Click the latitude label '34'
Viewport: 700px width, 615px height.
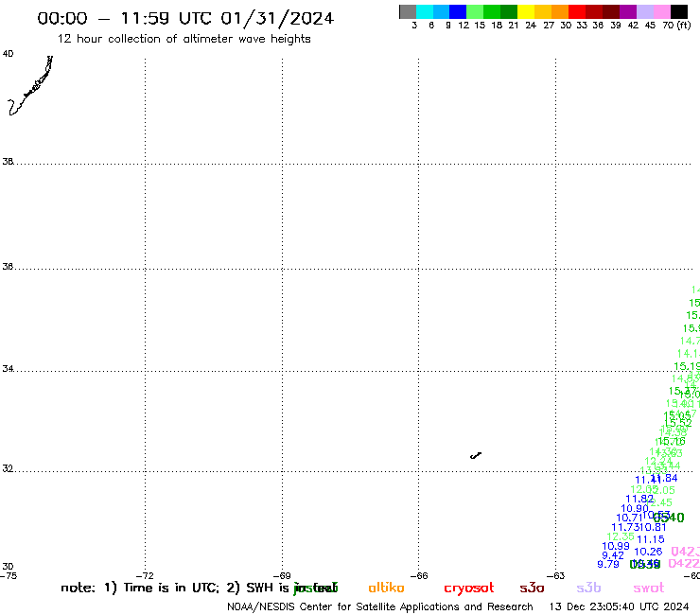(x=8, y=369)
